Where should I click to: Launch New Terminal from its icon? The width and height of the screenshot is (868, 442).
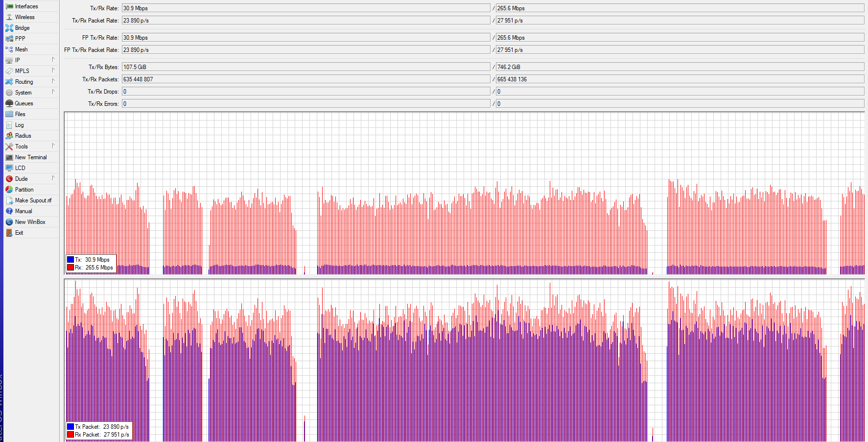coord(9,157)
